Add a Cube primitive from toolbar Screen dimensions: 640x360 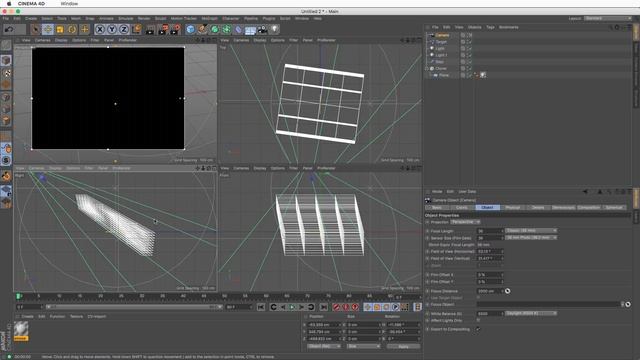click(190, 29)
